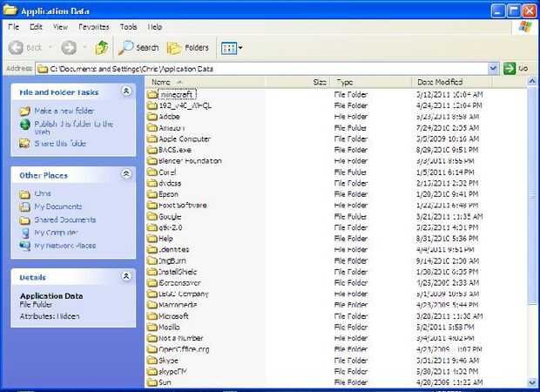Screen dimensions: 540x392
Task: Open the File menu
Action: [13, 27]
